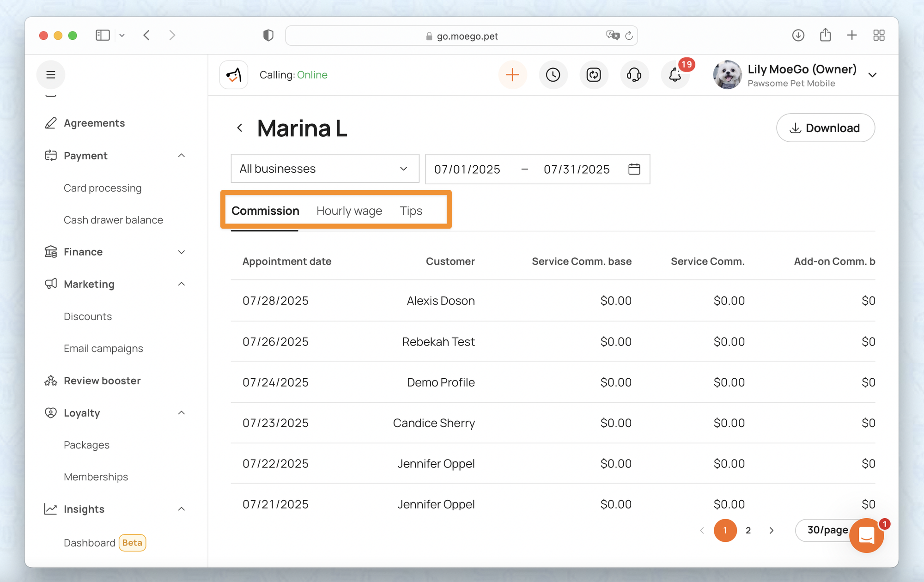The image size is (924, 582).
Task: Click the calendar icon in date range
Action: point(634,169)
